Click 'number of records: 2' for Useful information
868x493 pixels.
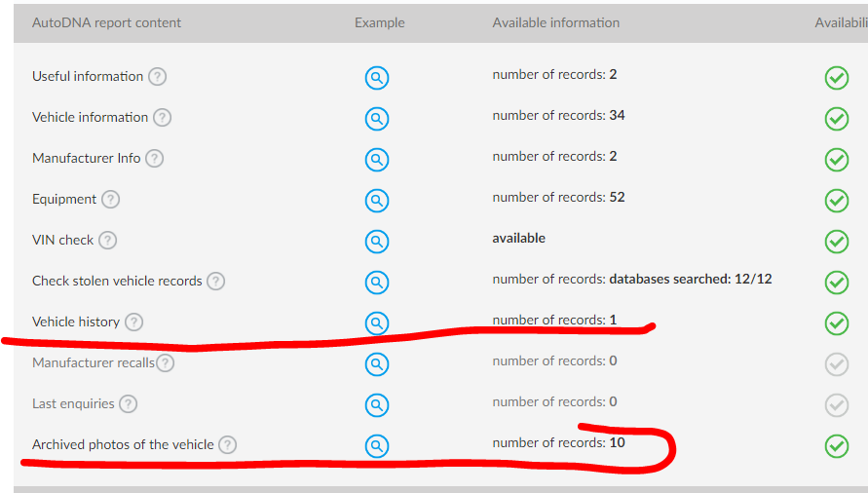click(x=554, y=74)
